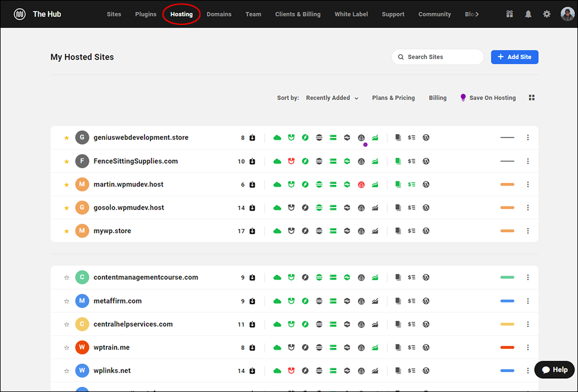Open the gift icon in top bar
Image resolution: width=578 pixels, height=392 pixels.
509,14
